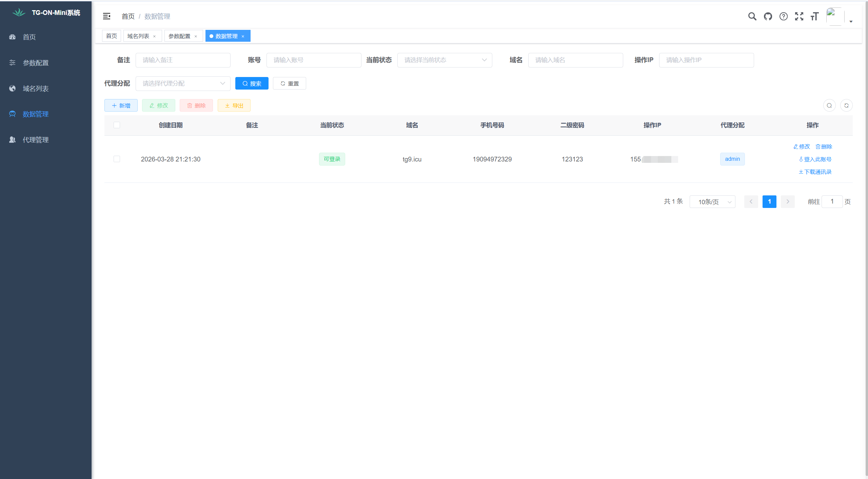This screenshot has height=479, width=868.
Task: Open the avatar user menu arrow
Action: [851, 21]
